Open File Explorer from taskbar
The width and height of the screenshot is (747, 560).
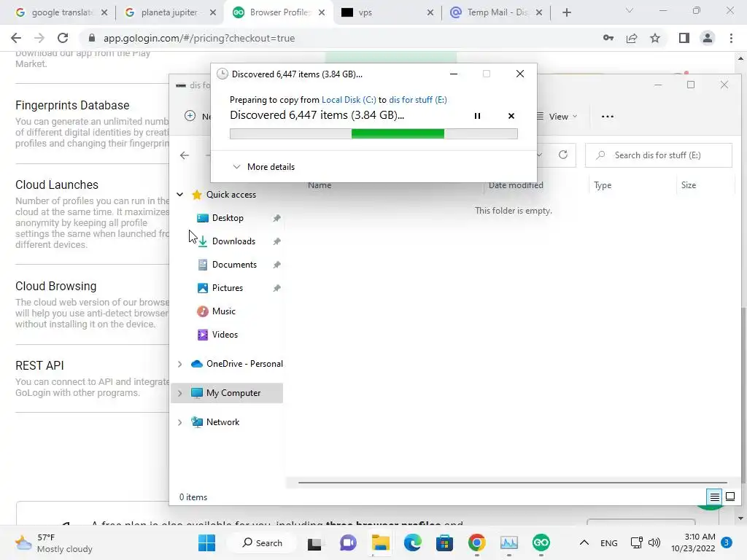[x=381, y=542]
